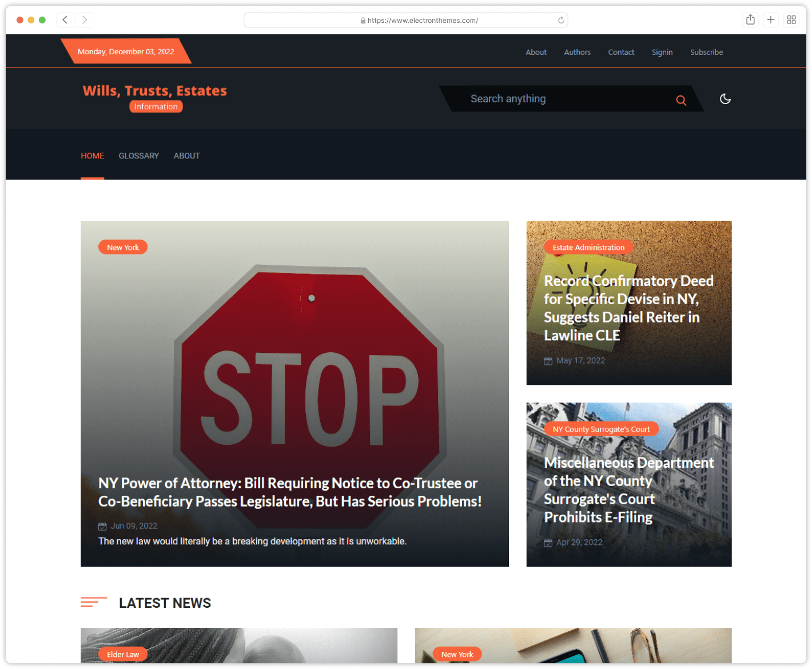Show the tab overview grid icon
The height and width of the screenshot is (669, 812).
click(791, 20)
